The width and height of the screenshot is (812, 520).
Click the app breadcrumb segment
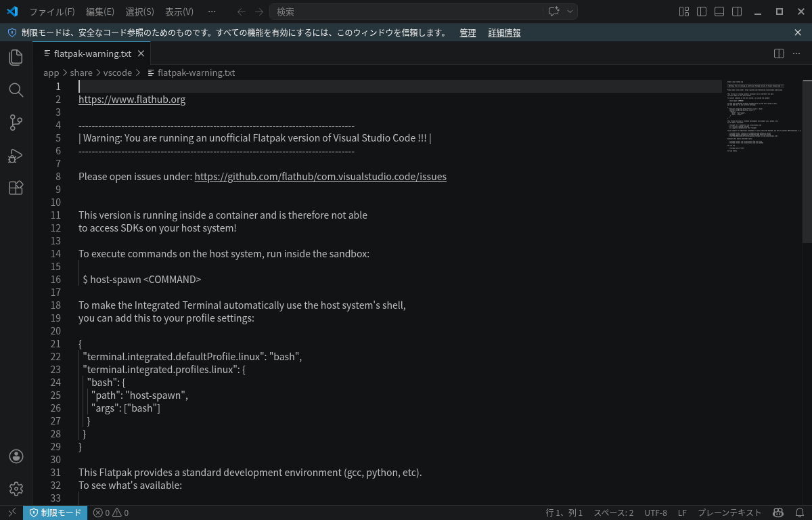[51, 72]
